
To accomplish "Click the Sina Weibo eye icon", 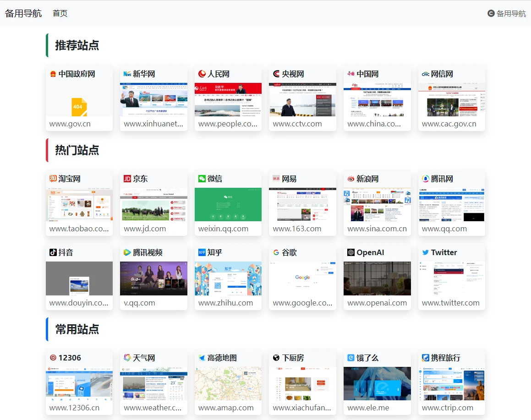I will [x=351, y=179].
